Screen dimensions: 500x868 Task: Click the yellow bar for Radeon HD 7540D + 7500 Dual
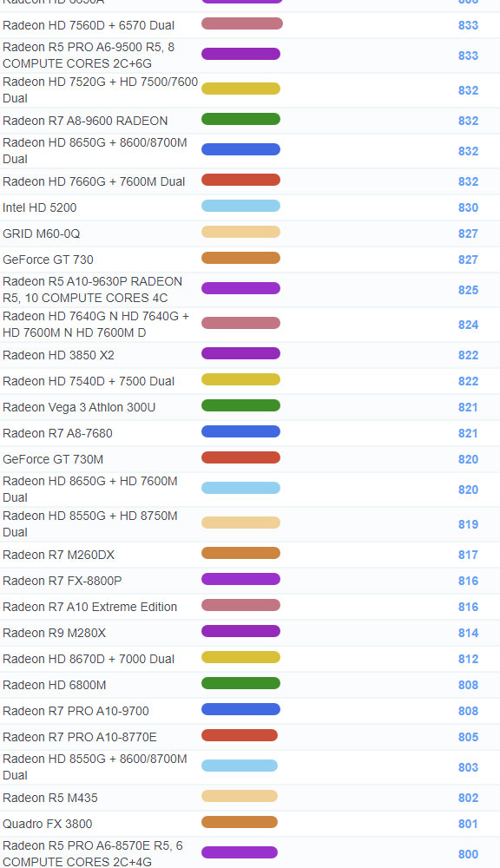click(x=240, y=380)
